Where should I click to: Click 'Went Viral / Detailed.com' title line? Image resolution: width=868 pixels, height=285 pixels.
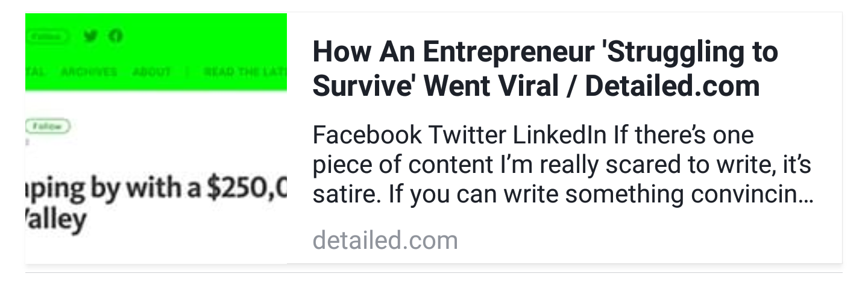coord(536,87)
